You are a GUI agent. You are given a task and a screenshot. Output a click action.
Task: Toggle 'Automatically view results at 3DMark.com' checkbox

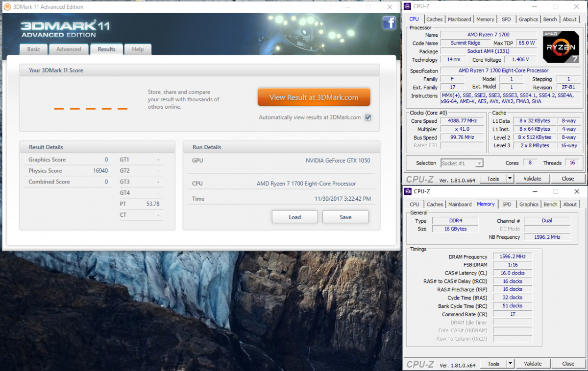(368, 117)
